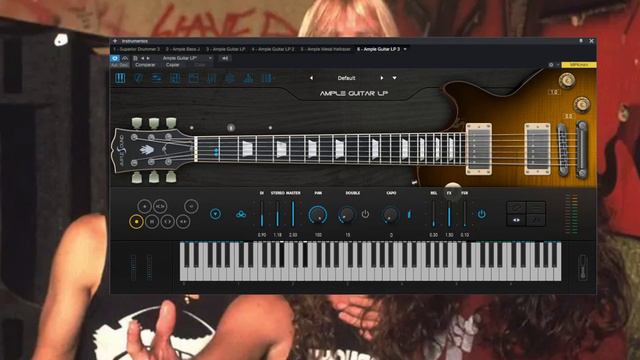Open the plugin window gear settings icon
Screen dimensions: 640x360
tap(551, 65)
